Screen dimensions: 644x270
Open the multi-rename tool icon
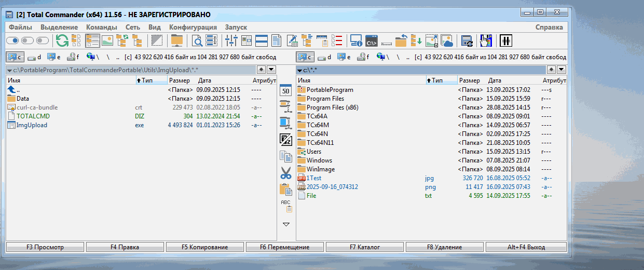click(x=211, y=40)
